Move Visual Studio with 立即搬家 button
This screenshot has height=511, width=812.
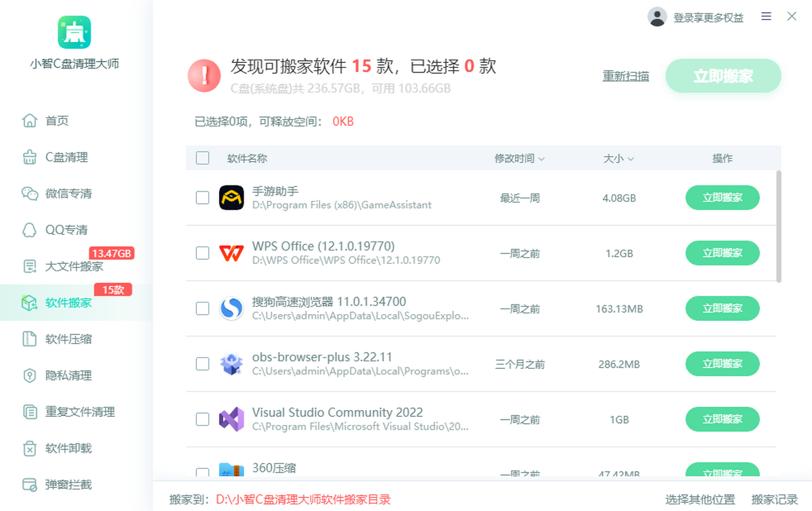coord(723,420)
